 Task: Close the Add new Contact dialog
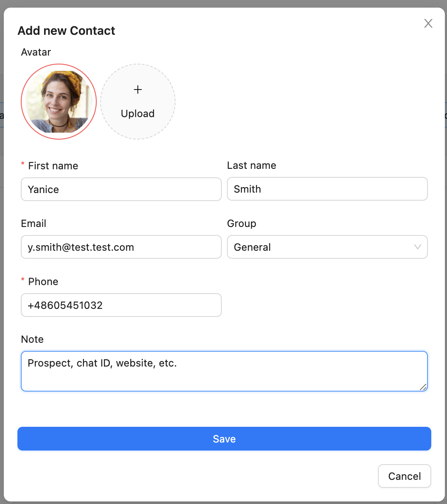[428, 24]
